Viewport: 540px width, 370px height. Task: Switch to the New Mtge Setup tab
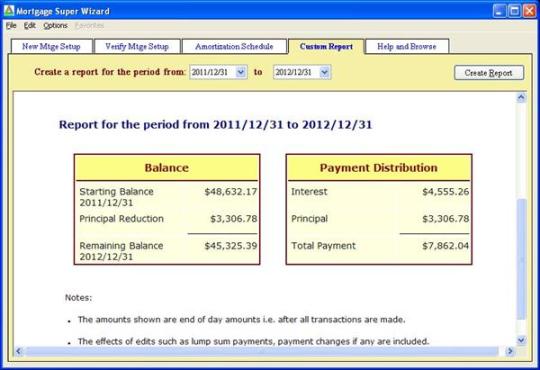[x=51, y=47]
